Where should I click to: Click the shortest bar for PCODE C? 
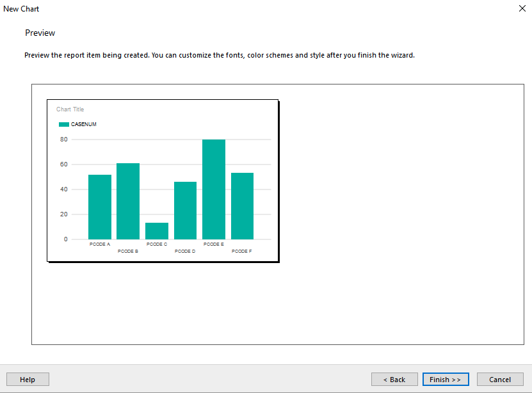[157, 231]
